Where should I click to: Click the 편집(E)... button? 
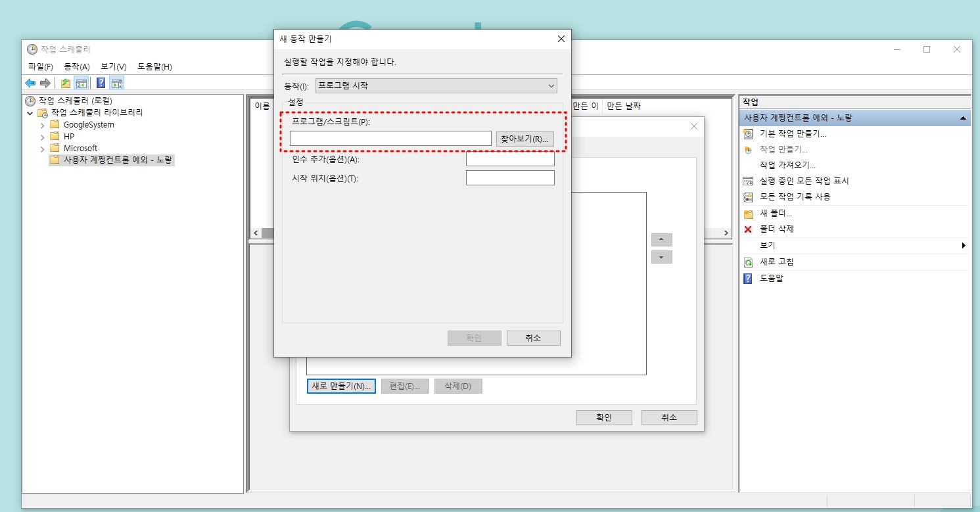pos(405,386)
